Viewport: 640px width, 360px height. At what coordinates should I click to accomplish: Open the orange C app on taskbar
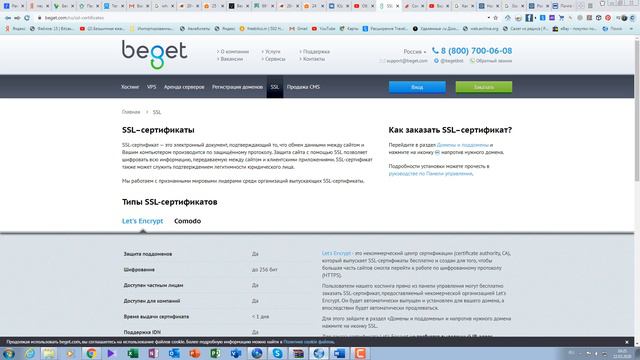pos(360,353)
